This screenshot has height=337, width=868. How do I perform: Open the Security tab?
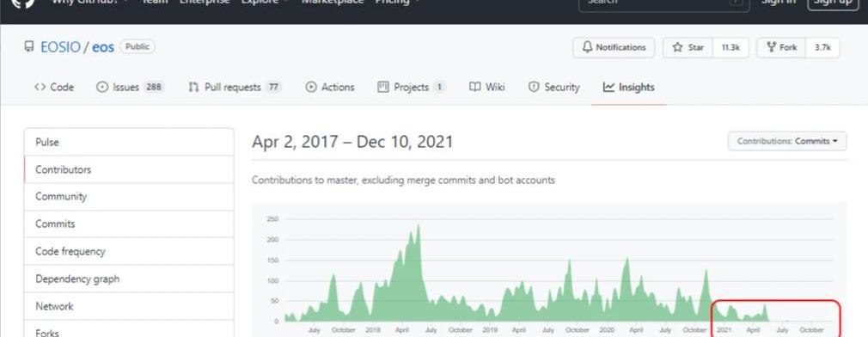tap(553, 87)
